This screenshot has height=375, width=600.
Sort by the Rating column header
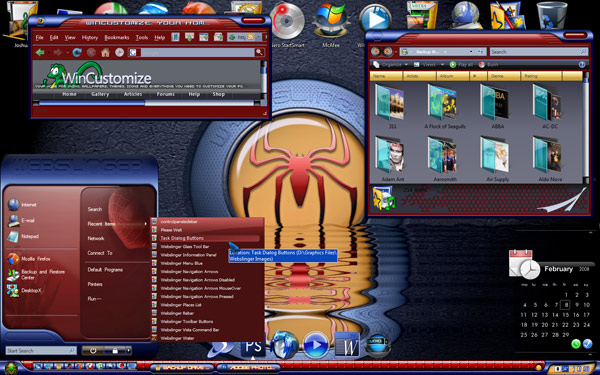(541, 76)
